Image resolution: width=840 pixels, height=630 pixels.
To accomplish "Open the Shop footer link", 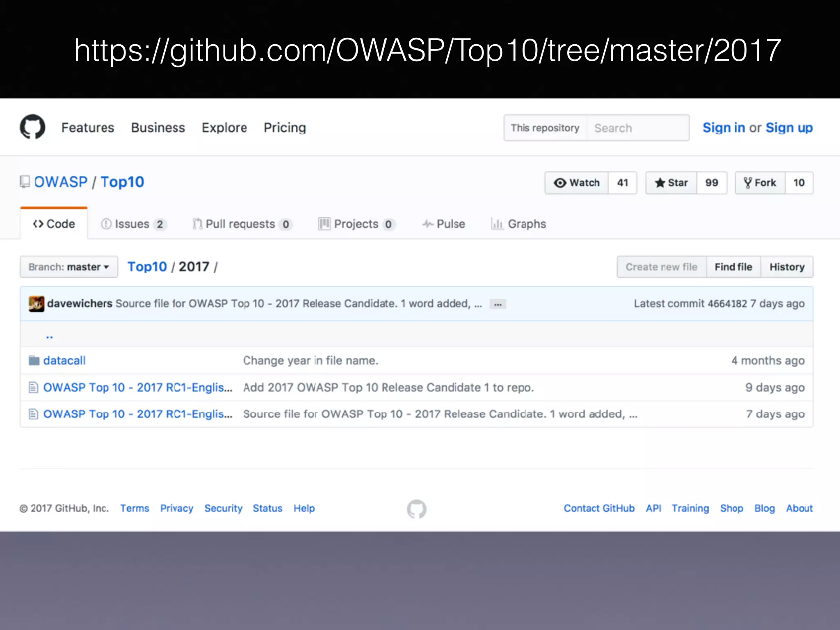I will (x=732, y=508).
